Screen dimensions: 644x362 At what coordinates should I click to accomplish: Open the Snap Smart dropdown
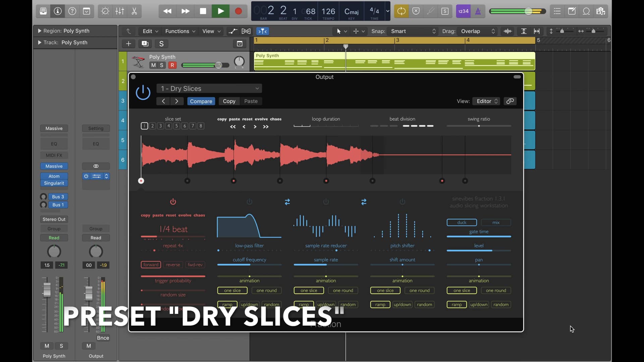[x=413, y=31]
